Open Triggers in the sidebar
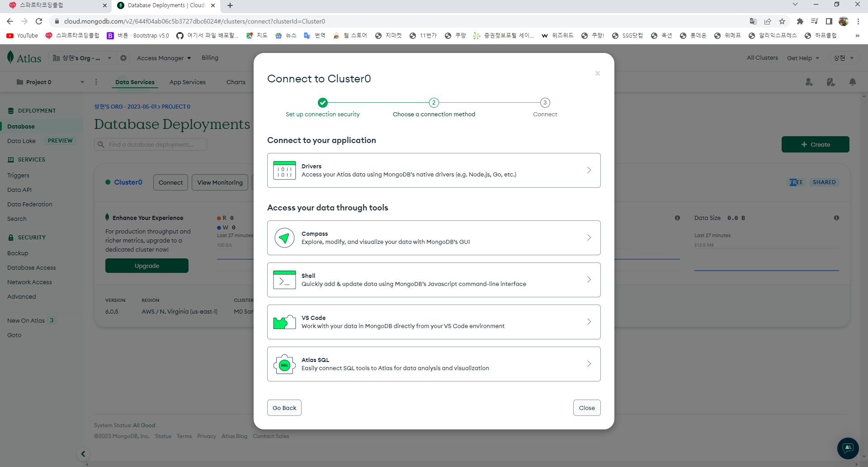The height and width of the screenshot is (467, 868). (18, 176)
